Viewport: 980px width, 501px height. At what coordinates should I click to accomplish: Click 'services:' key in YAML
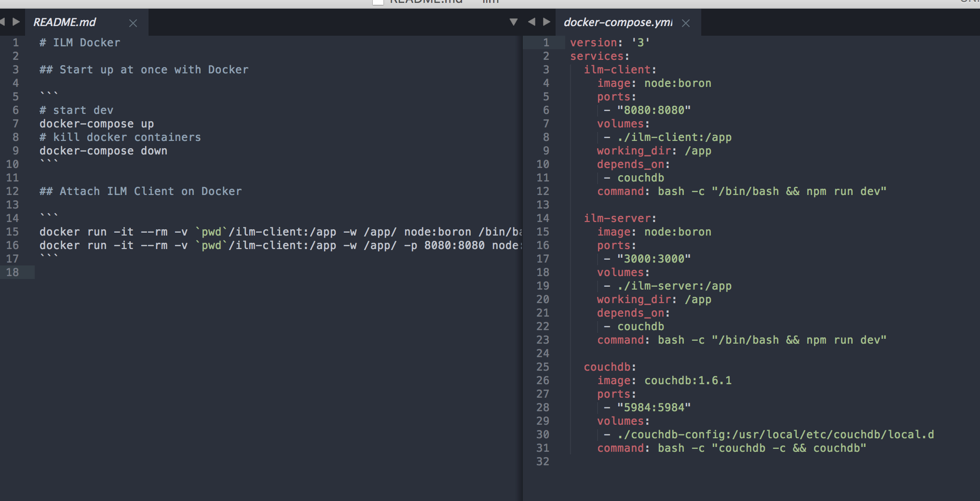pyautogui.click(x=599, y=56)
